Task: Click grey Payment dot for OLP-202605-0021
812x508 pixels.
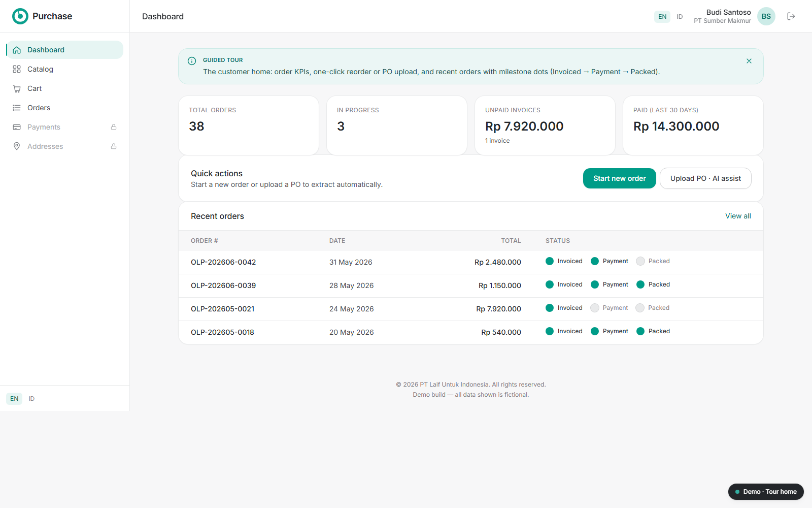Action: (595, 308)
